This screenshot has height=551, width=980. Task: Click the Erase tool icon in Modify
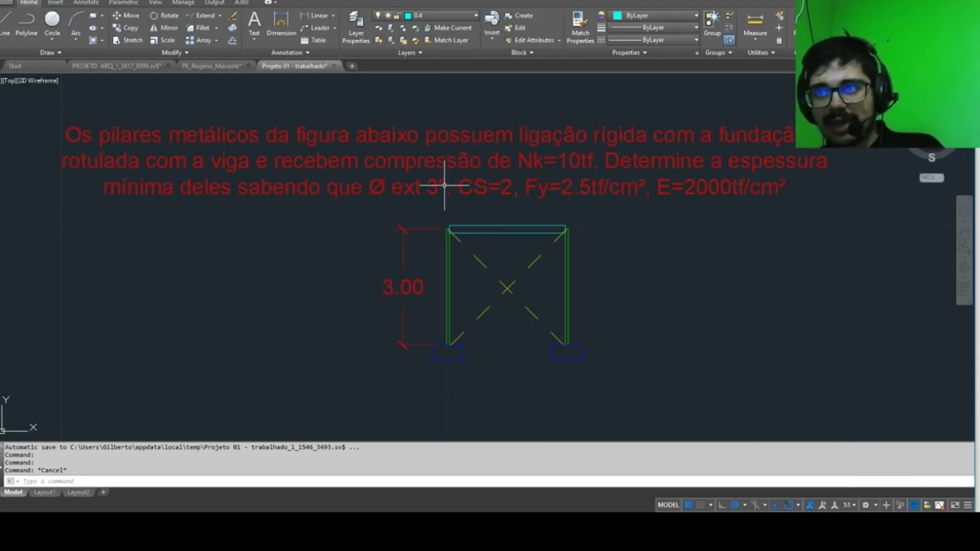(x=233, y=15)
